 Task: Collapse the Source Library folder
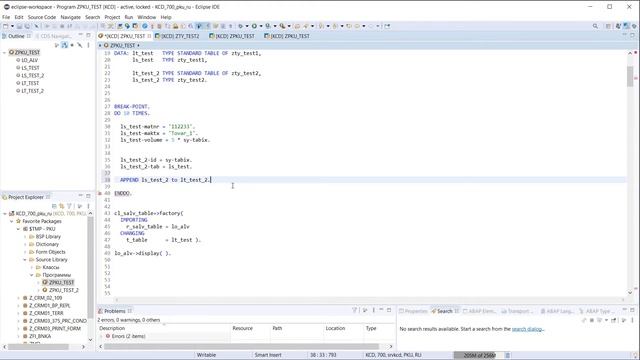coord(25,260)
